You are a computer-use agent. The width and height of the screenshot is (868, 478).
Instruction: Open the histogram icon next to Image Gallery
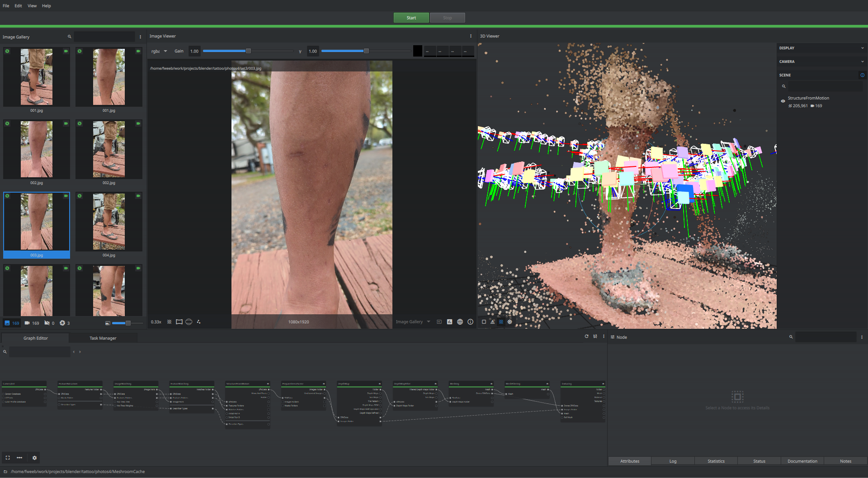click(x=449, y=322)
